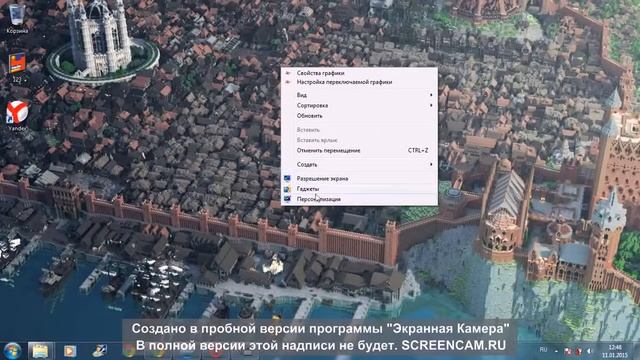Open Персонализация from context menu
The image size is (640, 360).
(359, 199)
